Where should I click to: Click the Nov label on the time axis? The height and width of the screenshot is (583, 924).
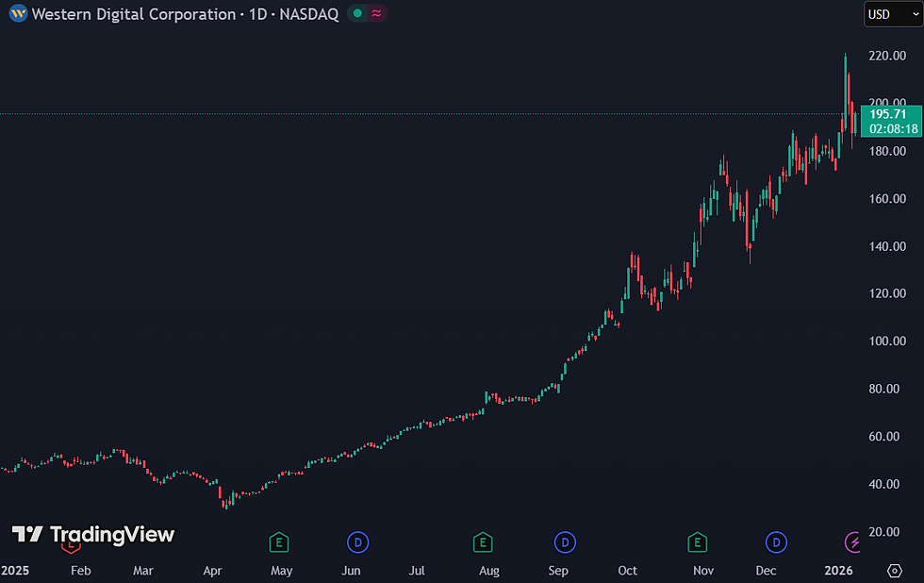point(703,571)
